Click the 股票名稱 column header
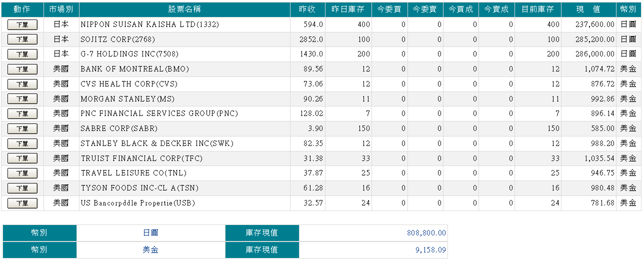 pyautogui.click(x=184, y=9)
